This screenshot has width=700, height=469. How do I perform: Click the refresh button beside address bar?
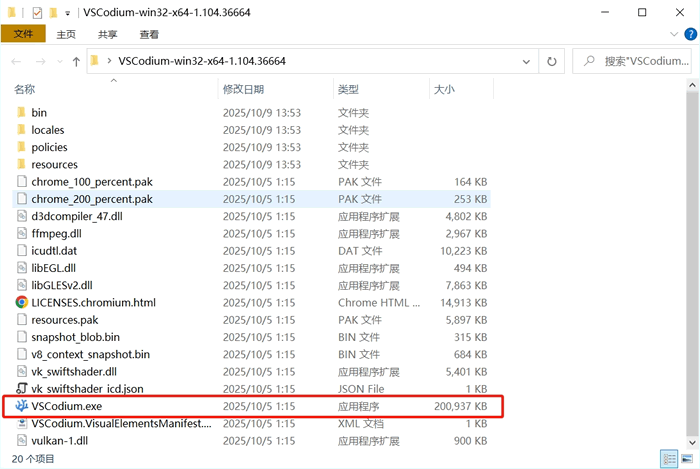pyautogui.click(x=551, y=61)
